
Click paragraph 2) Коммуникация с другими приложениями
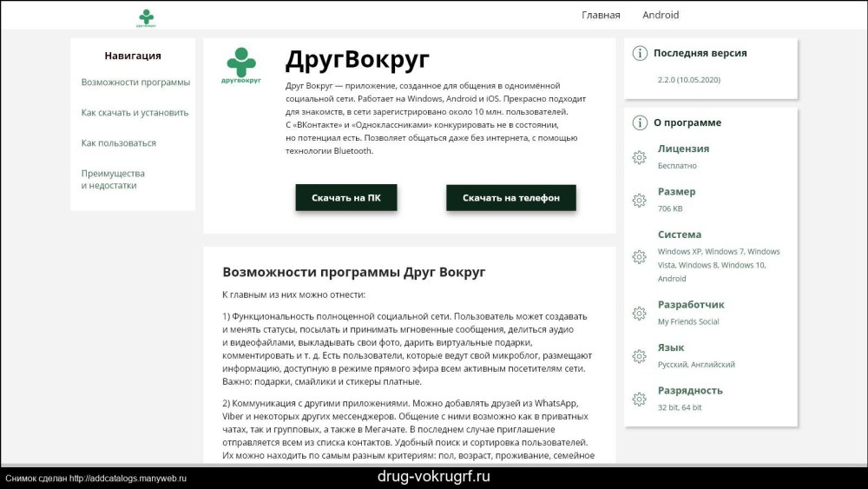[409, 429]
